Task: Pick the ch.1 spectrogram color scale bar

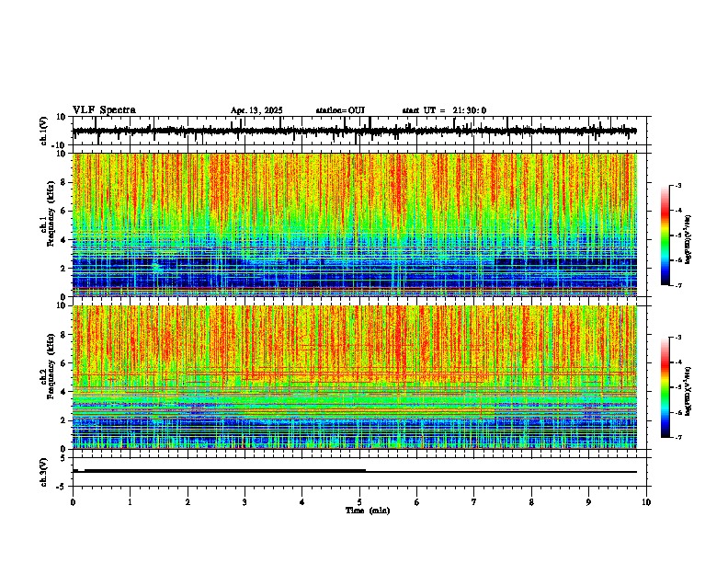Action: coord(665,236)
